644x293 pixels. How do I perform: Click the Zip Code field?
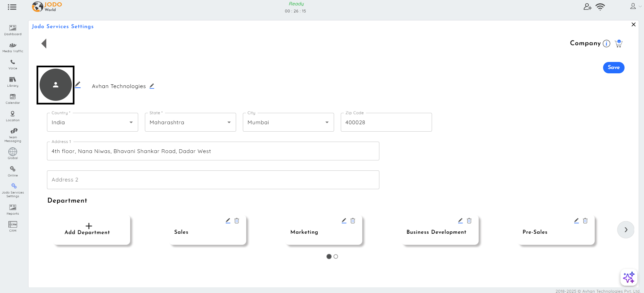pos(386,122)
